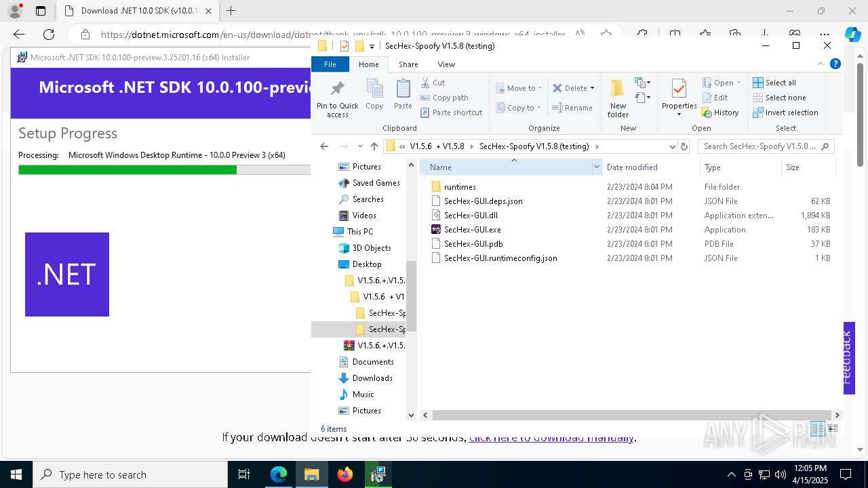The width and height of the screenshot is (868, 488).
Task: Open the Open command dropdown
Action: pos(738,83)
